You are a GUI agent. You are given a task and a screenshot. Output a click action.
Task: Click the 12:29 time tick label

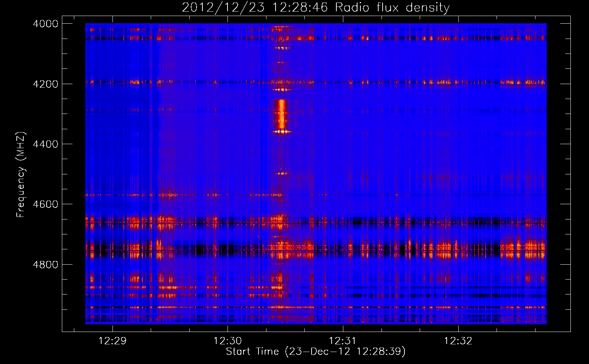click(112, 341)
